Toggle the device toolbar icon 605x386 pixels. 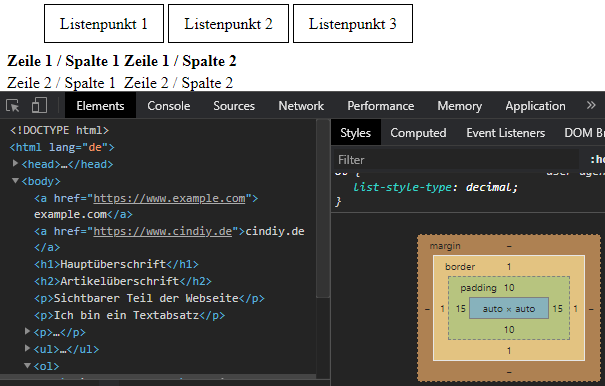(x=39, y=105)
